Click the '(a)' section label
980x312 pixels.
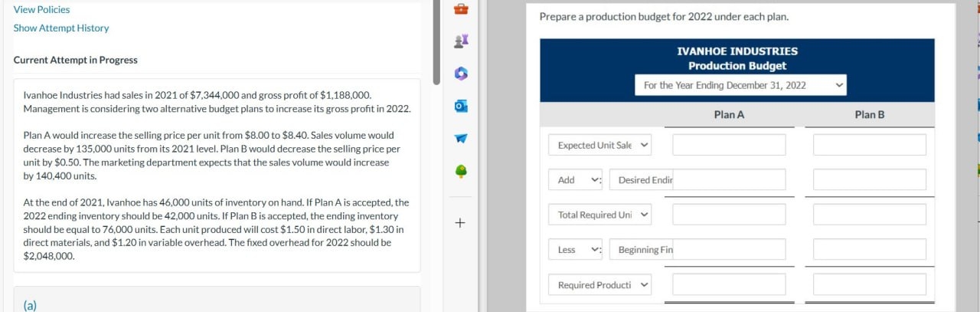pyautogui.click(x=30, y=305)
